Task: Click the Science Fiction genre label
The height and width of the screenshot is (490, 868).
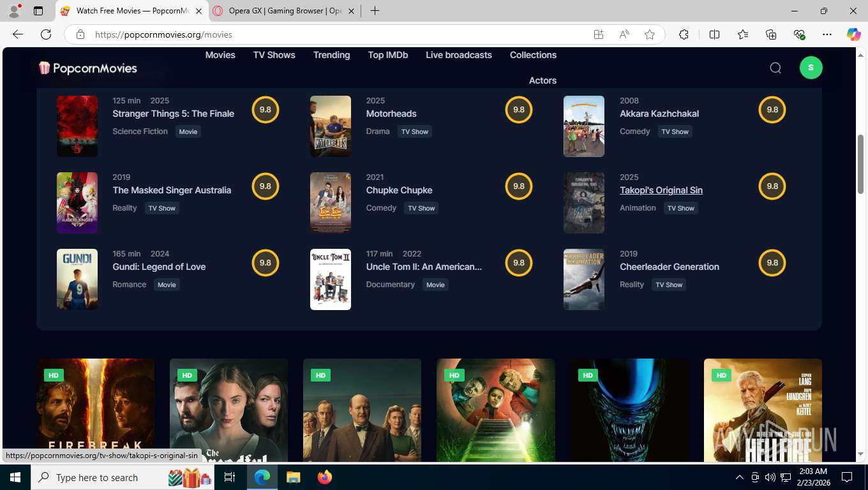Action: 140,131
